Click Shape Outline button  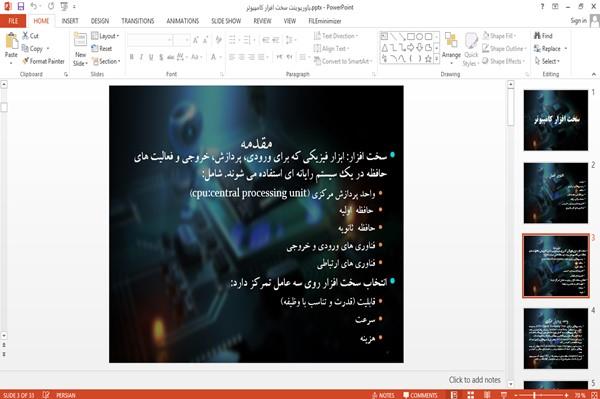point(504,49)
